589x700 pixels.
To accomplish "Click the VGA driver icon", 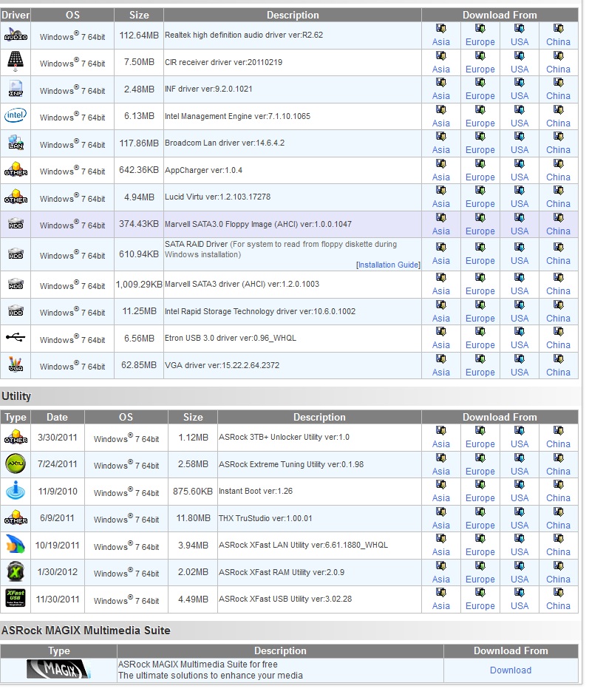I will coord(16,364).
